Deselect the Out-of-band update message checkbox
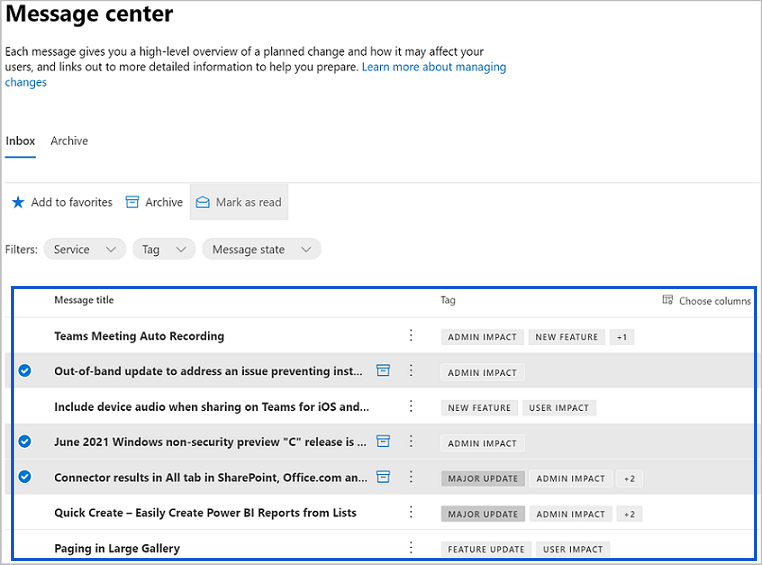Viewport: 762px width, 565px height. (25, 371)
